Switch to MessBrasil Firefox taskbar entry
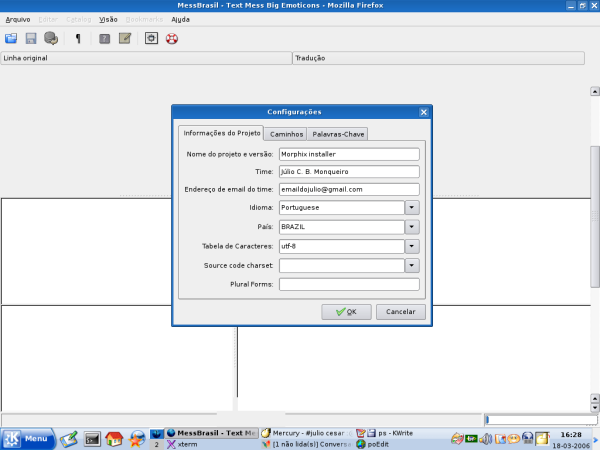The image size is (600, 450). 212,433
